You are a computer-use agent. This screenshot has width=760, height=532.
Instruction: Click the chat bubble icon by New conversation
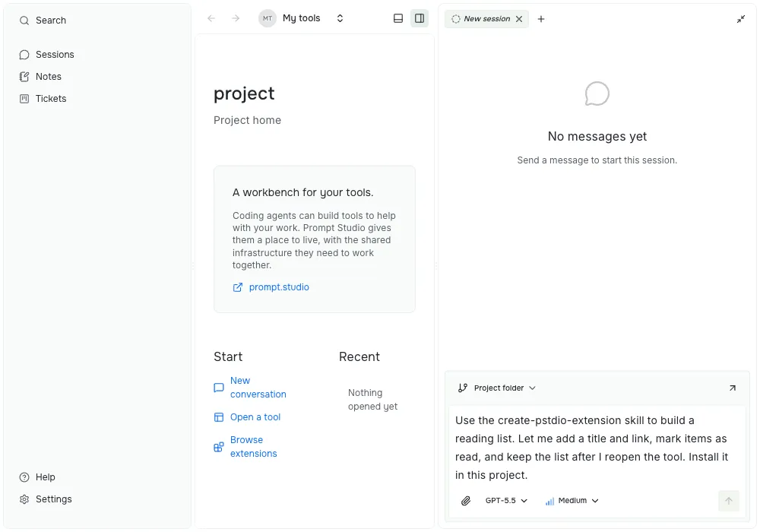click(x=219, y=388)
